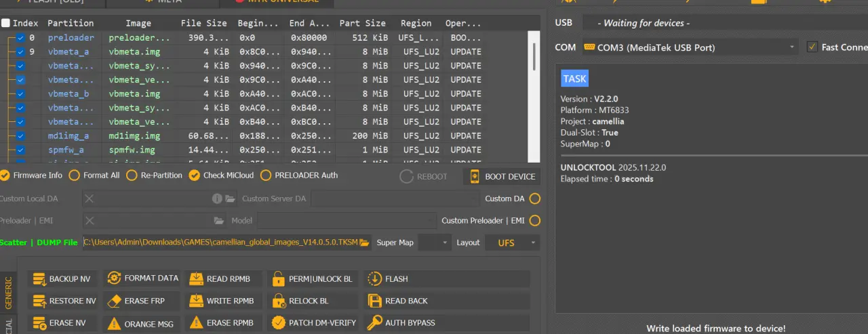Enable the Custom Preloader | EMI toggle
The image size is (868, 334).
point(535,220)
